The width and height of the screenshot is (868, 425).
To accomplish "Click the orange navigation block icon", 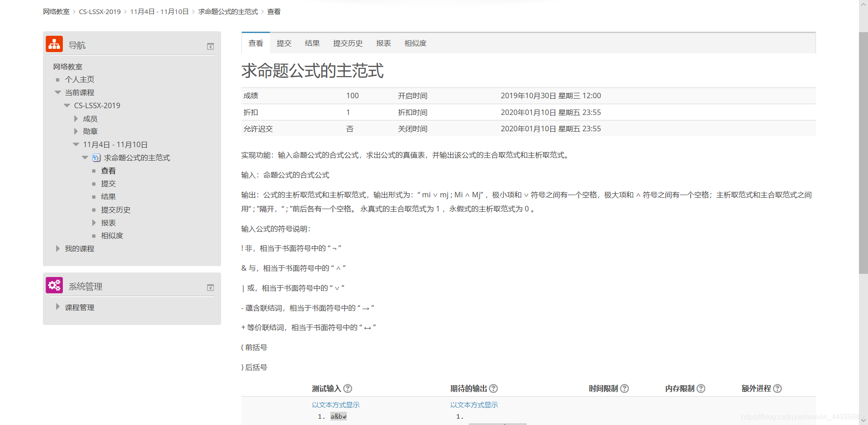I will (x=54, y=44).
